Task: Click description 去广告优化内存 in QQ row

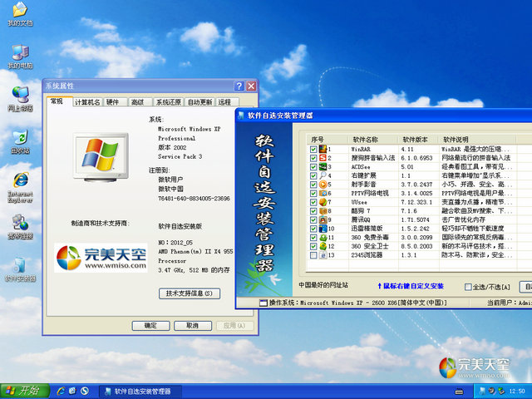Action: click(x=463, y=219)
